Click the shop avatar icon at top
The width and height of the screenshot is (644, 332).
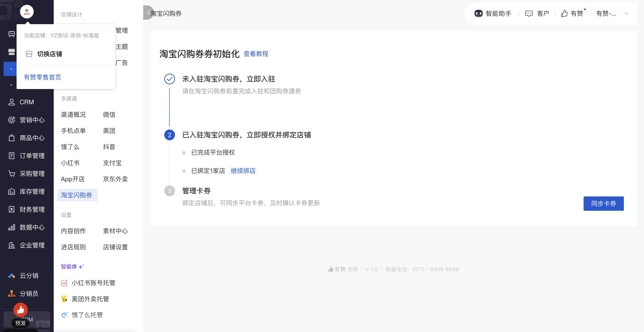(27, 12)
